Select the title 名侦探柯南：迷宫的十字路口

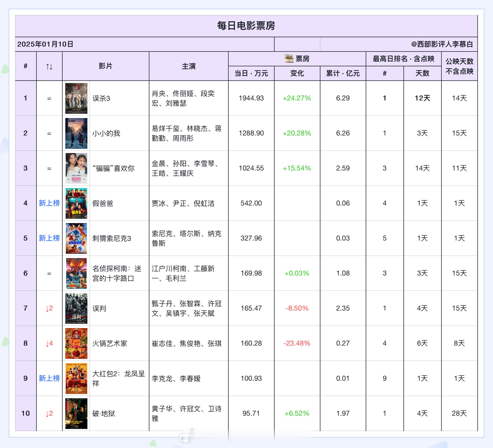[x=117, y=273]
